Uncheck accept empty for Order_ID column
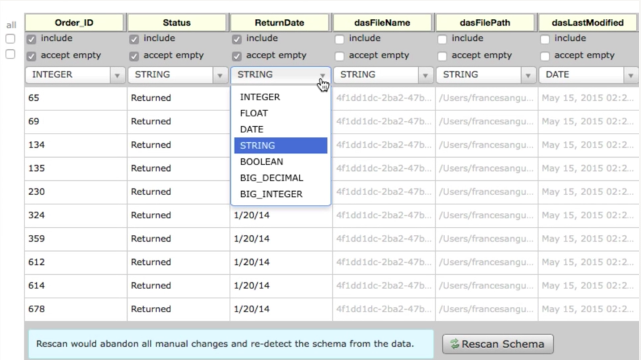The height and width of the screenshot is (360, 641). (x=31, y=56)
